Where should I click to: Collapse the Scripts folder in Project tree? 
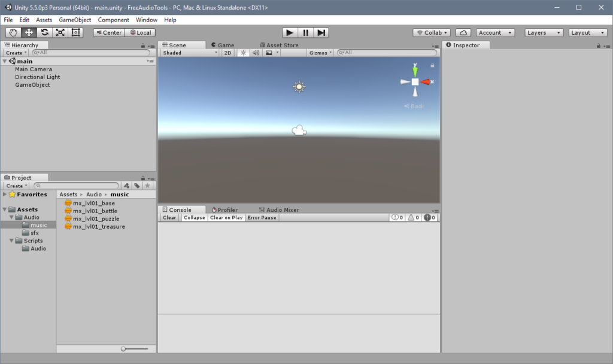(x=12, y=241)
